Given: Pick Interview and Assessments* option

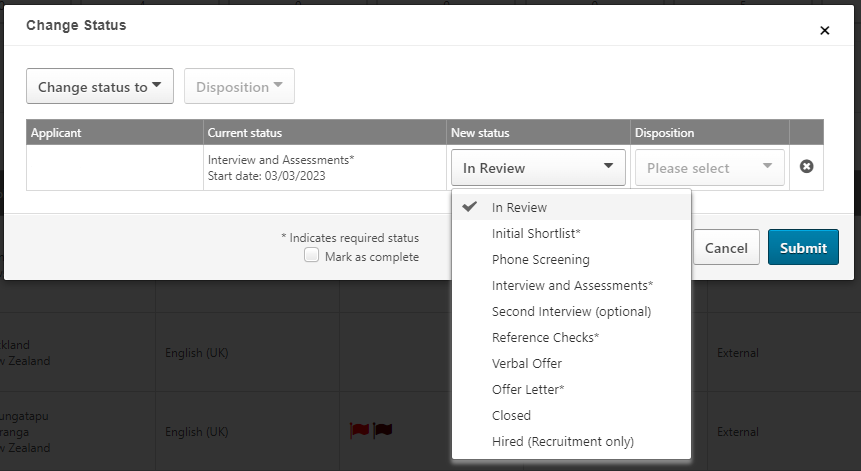Looking at the screenshot, I should click(x=571, y=285).
